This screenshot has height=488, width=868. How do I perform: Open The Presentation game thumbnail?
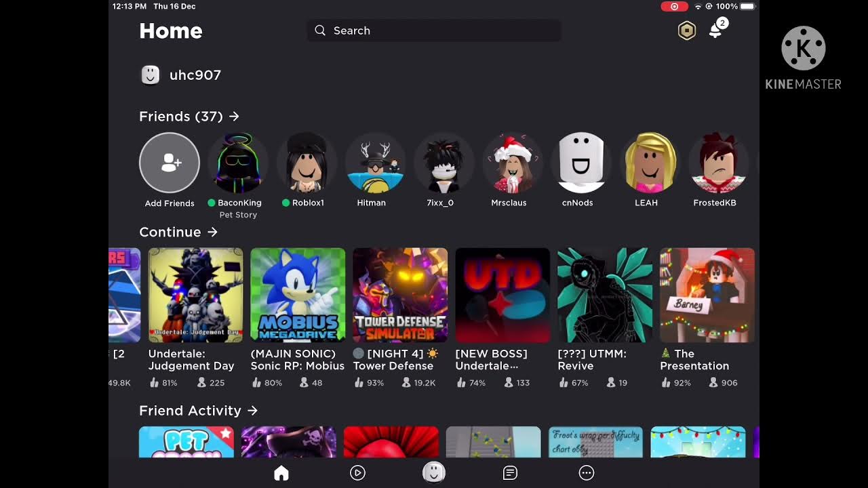(707, 295)
